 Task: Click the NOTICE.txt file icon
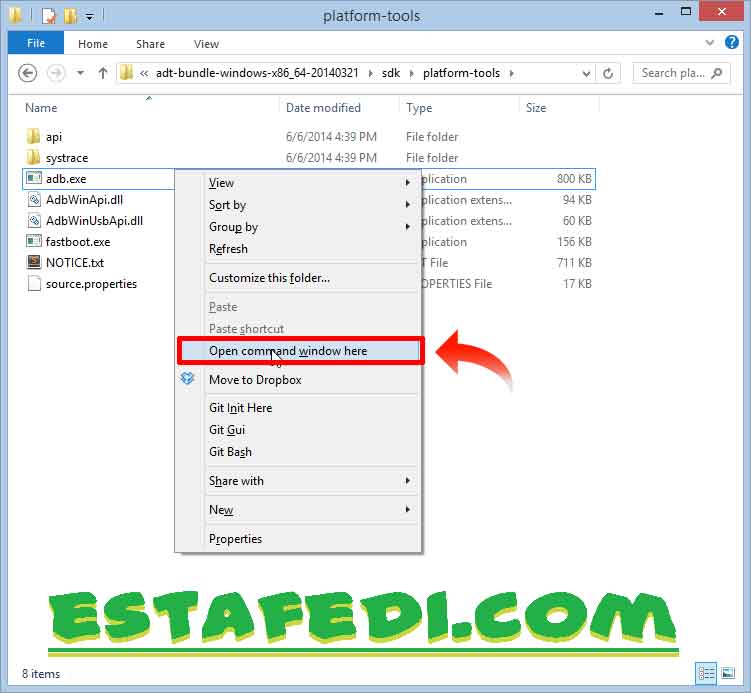point(33,262)
